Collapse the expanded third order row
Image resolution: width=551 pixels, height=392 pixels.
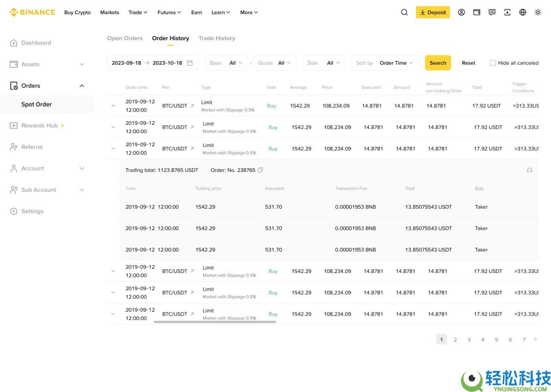(x=113, y=148)
